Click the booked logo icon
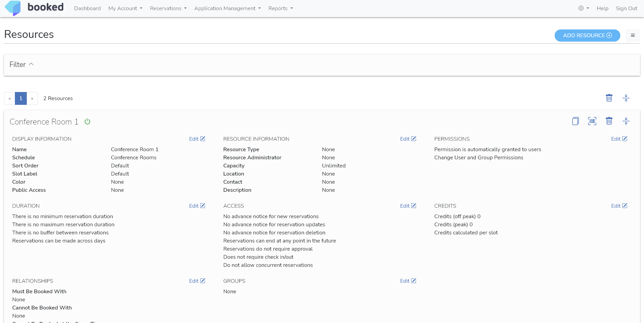This screenshot has width=644, height=323. coord(13,8)
